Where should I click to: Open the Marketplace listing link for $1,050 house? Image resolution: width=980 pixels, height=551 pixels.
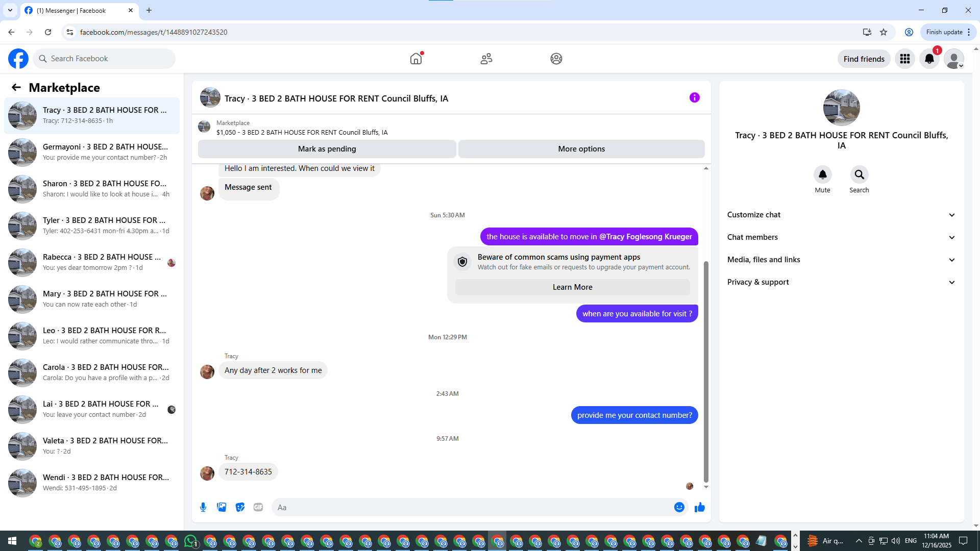point(302,132)
